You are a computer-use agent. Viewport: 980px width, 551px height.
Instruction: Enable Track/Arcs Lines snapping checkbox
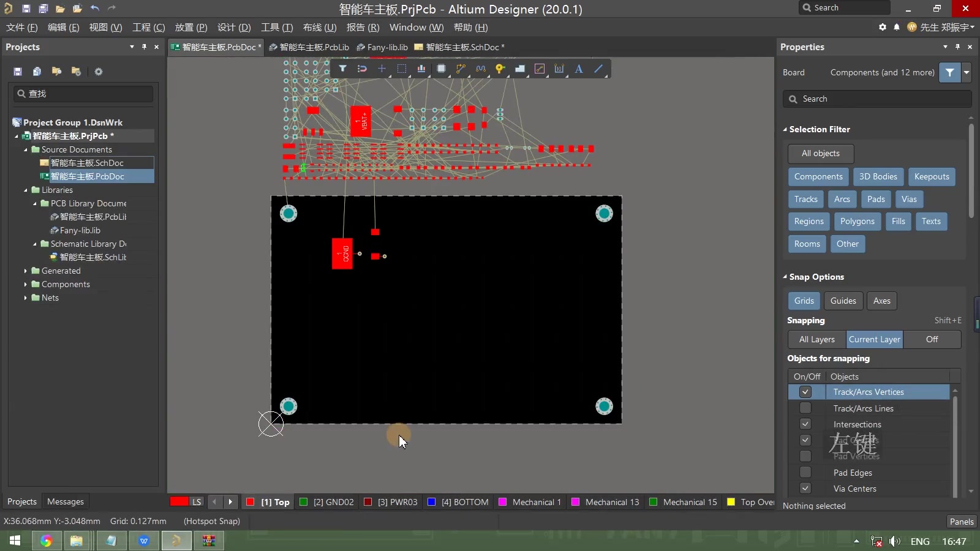(805, 408)
